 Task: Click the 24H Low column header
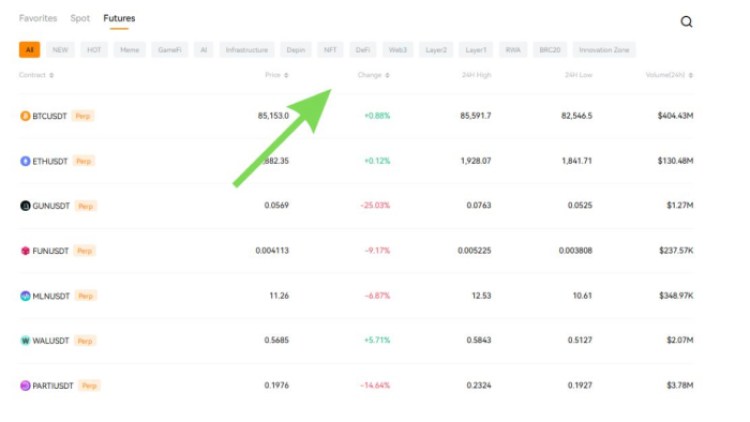(x=578, y=75)
